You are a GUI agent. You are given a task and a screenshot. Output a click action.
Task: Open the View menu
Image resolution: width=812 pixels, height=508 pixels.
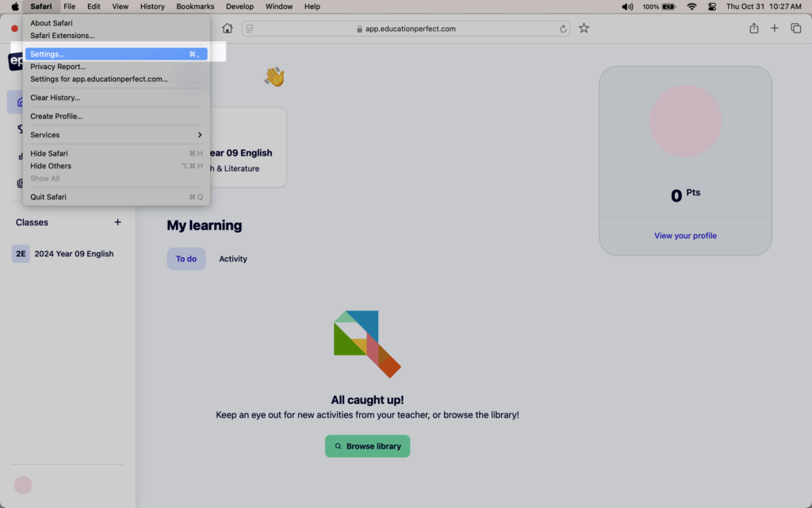click(121, 6)
